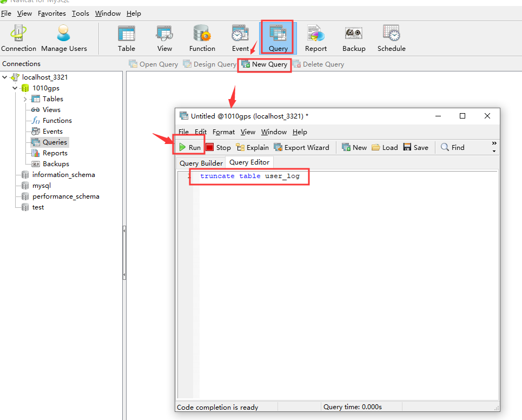Stop query execution with Stop button
Image resolution: width=522 pixels, height=420 pixels.
coord(219,147)
